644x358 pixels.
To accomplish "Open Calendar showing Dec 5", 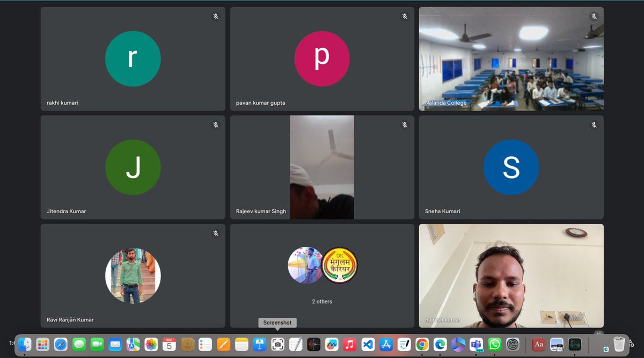I will pos(169,344).
